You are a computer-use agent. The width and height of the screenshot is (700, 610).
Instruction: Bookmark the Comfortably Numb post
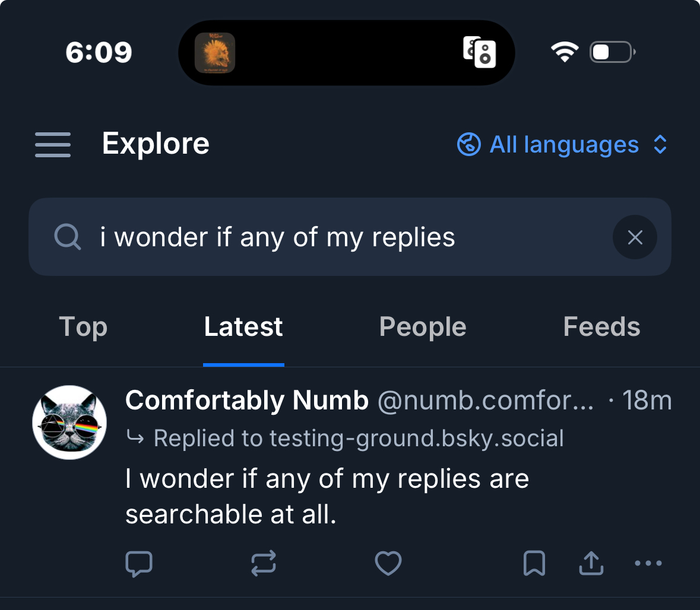(534, 564)
